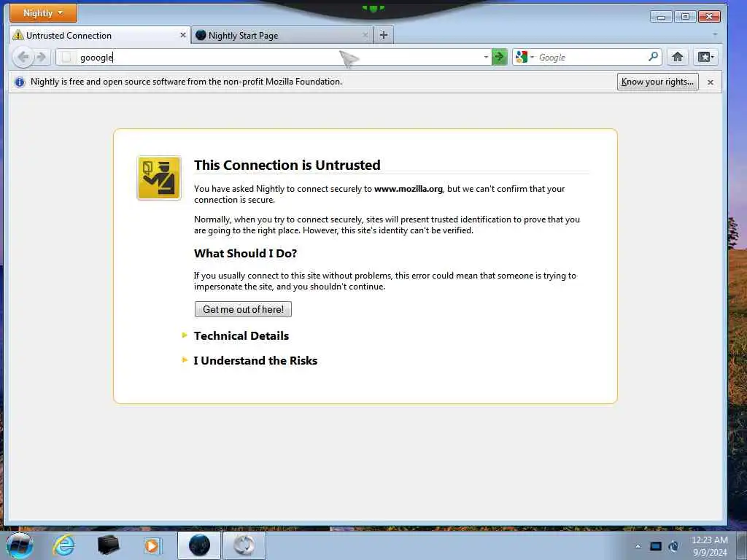
Task: Open Windows Media Player from taskbar
Action: click(x=152, y=545)
